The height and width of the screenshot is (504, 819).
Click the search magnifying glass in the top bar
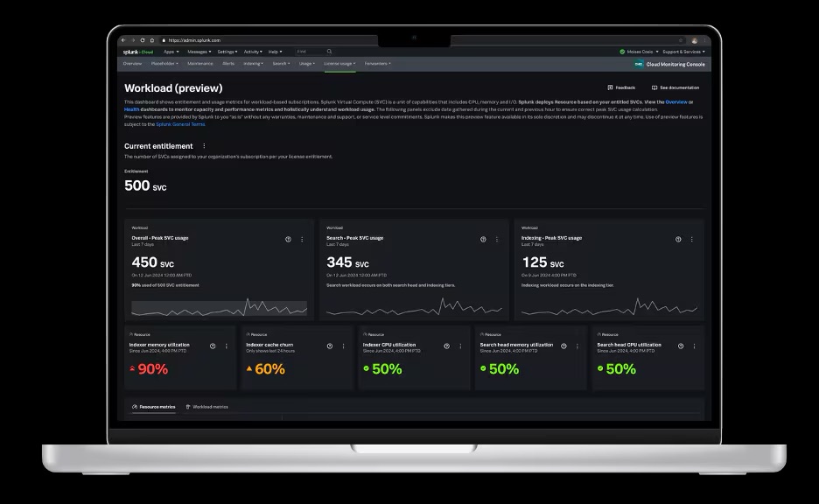pyautogui.click(x=328, y=52)
